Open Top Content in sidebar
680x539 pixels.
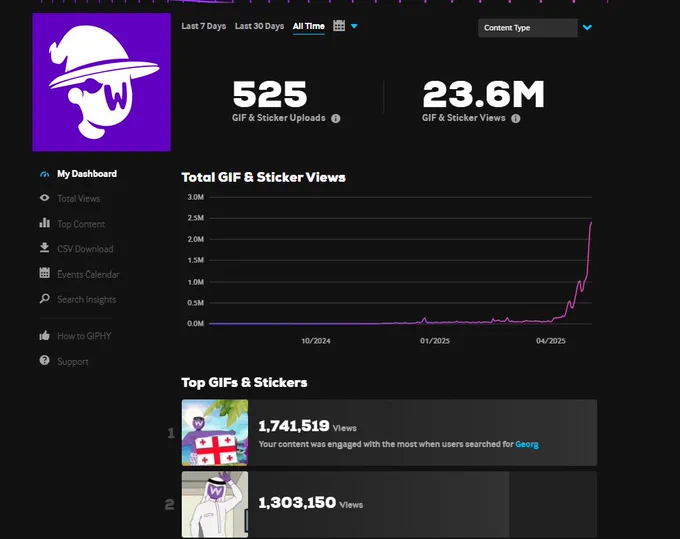coord(81,224)
